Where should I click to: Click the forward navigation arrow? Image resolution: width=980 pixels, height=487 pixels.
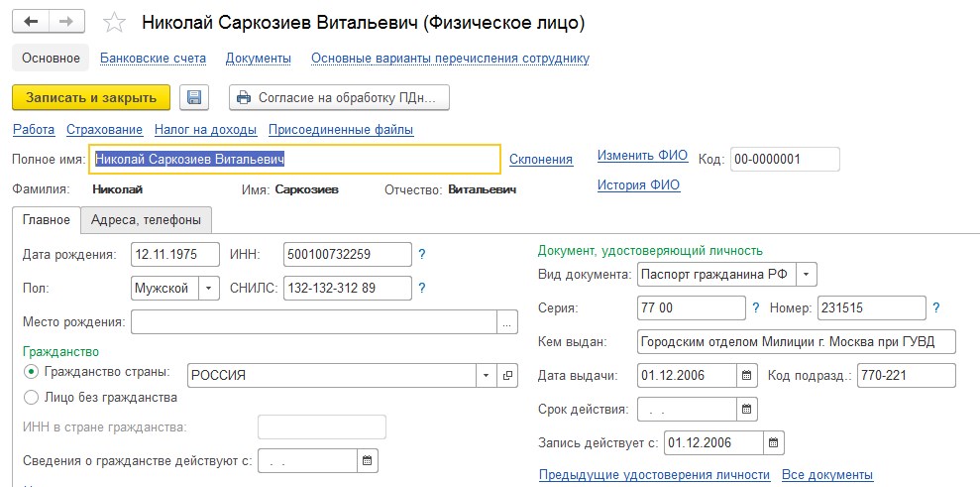point(66,22)
